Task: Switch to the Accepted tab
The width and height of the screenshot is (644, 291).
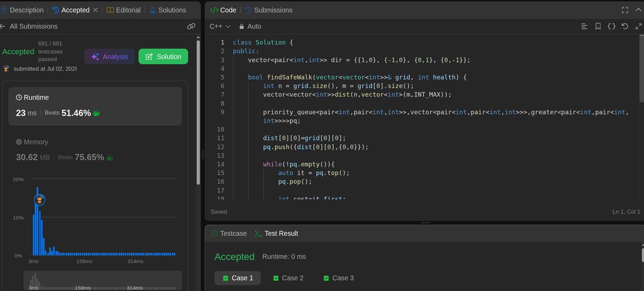Action: (x=71, y=10)
